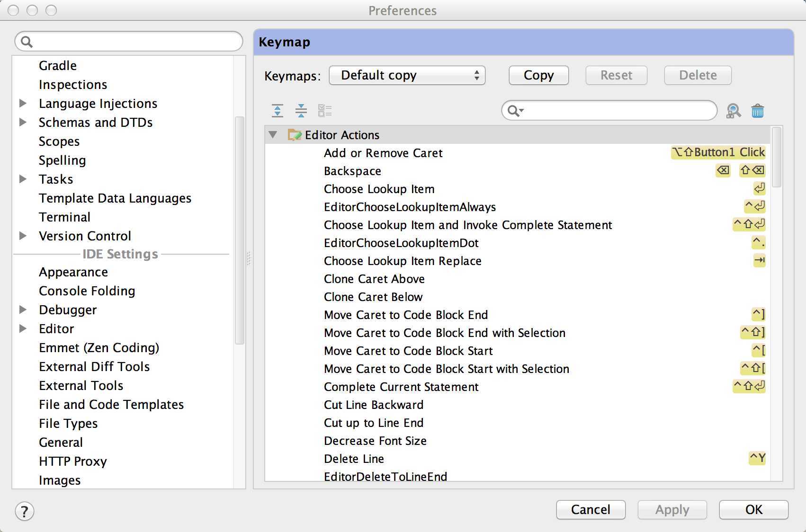Click the settings list vertical scrollbar
The height and width of the screenshot is (532, 806).
point(240,230)
